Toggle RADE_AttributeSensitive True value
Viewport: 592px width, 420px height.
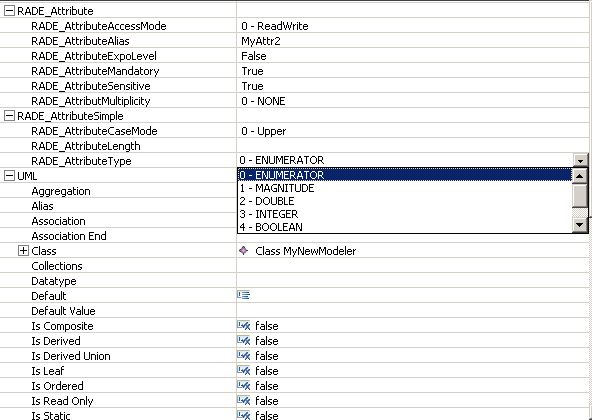(x=252, y=86)
